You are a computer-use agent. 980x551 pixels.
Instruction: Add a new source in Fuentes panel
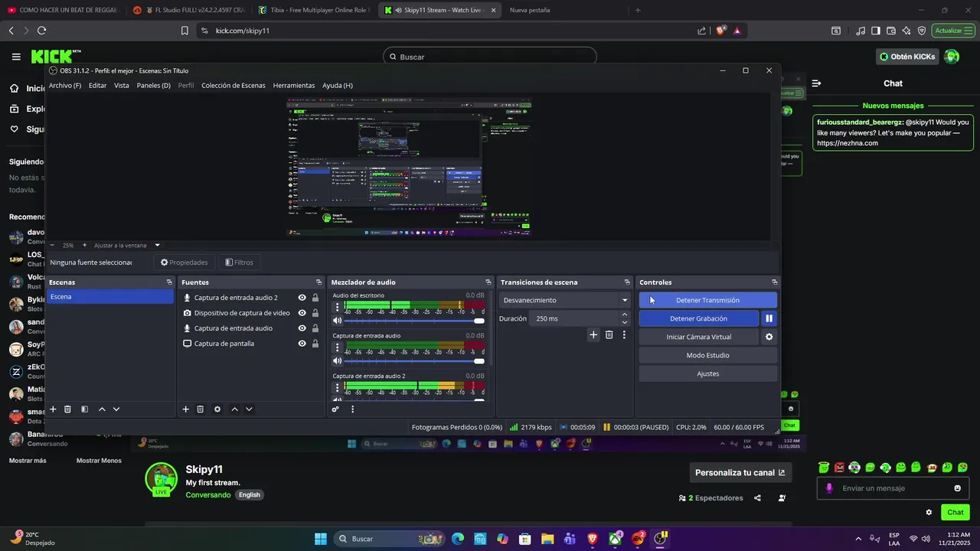pos(185,409)
